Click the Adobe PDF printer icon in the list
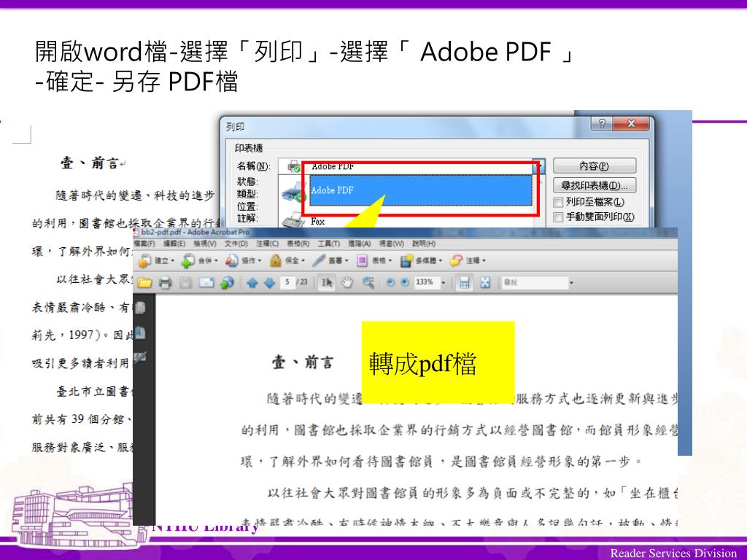This screenshot has height=560, width=747. [294, 192]
